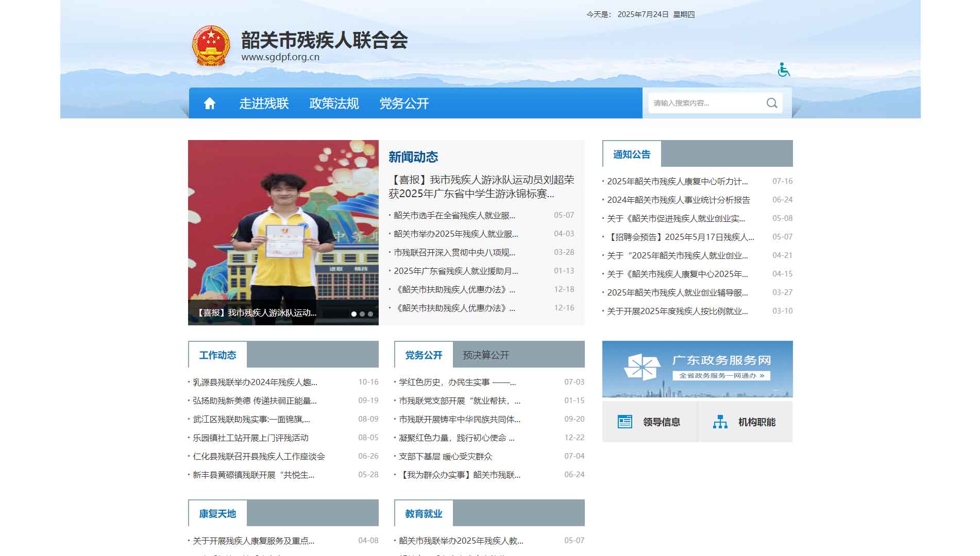Open 弘扬助残新美德 传递扶弱正能量... article
This screenshot has height=556, width=980.
(255, 401)
